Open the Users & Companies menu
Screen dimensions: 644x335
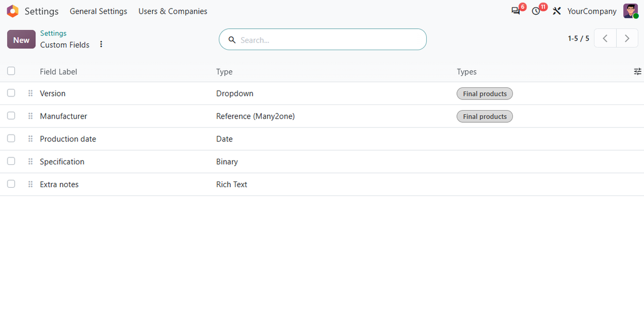tap(173, 11)
